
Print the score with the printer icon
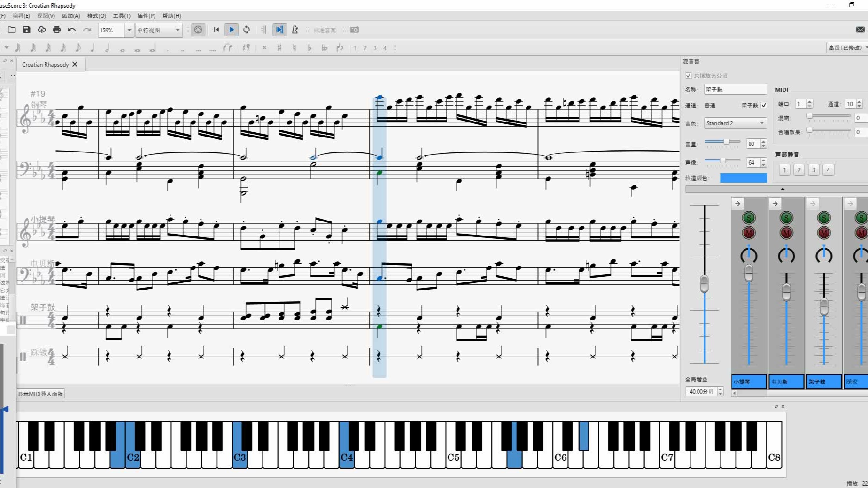click(57, 30)
